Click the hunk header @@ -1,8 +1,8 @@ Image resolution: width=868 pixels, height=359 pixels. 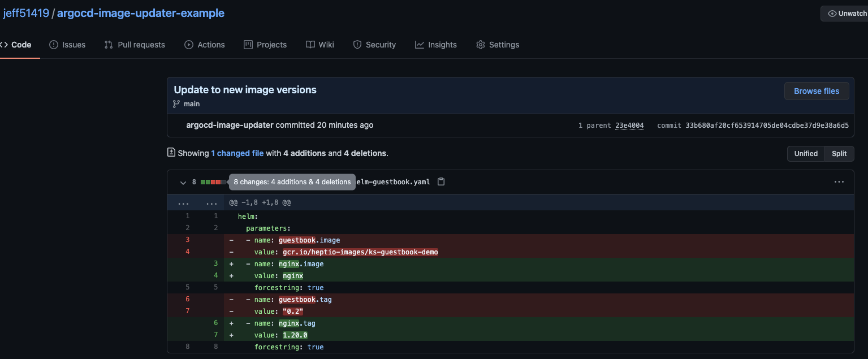pyautogui.click(x=260, y=202)
